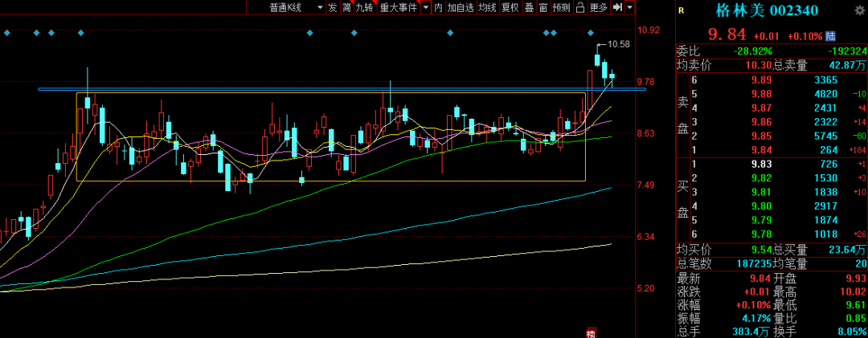868x338 pixels.
Task: Toggle the 均线 moving average display
Action: pos(487,7)
